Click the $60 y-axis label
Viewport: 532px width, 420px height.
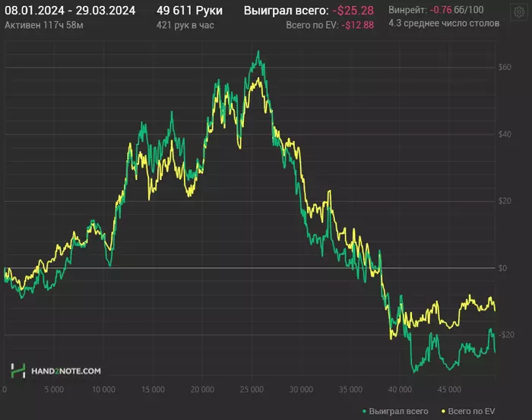(x=505, y=67)
